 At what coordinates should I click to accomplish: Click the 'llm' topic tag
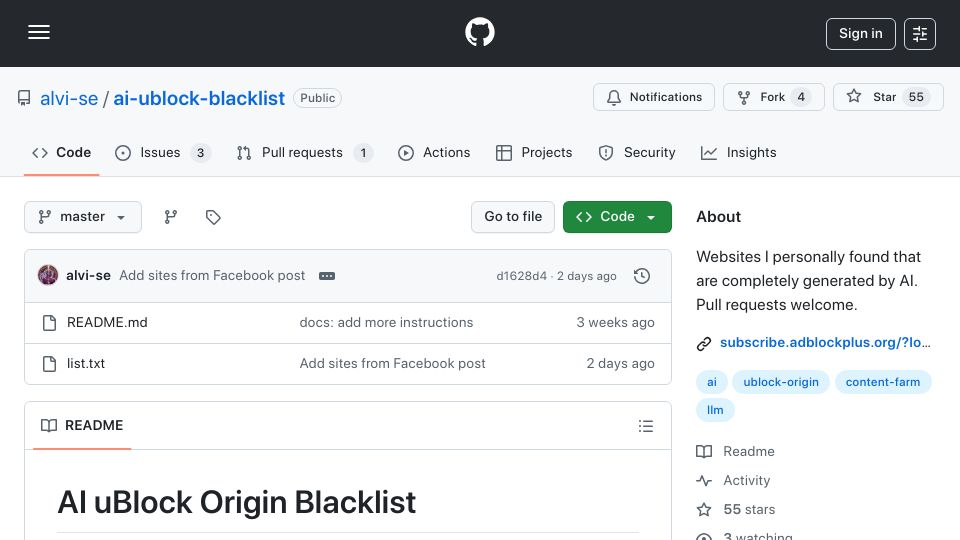pyautogui.click(x=715, y=410)
